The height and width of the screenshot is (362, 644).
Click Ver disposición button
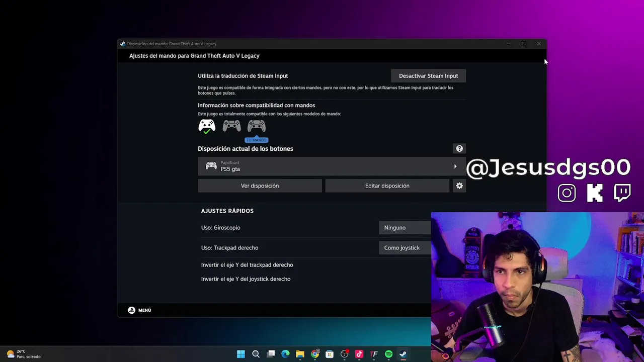pyautogui.click(x=260, y=186)
